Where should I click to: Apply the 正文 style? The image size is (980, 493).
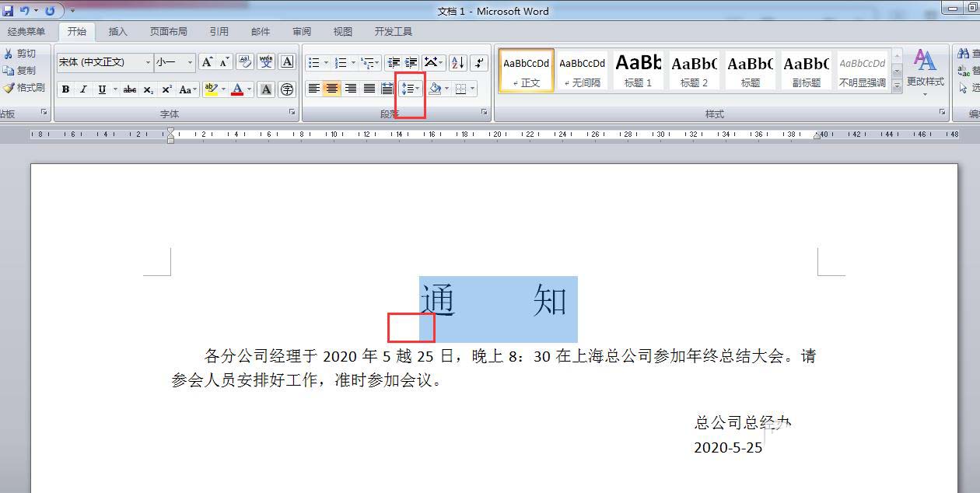(x=527, y=71)
